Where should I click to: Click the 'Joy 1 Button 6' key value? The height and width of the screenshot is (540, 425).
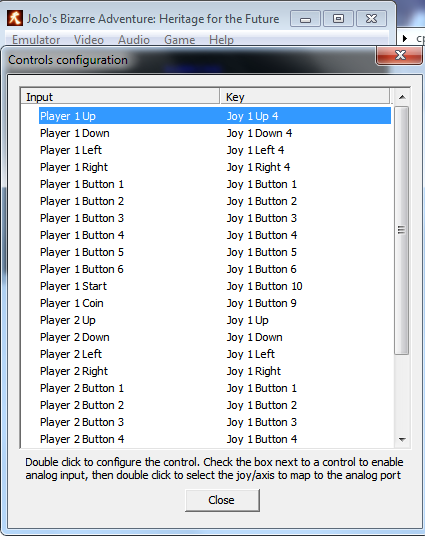point(262,269)
